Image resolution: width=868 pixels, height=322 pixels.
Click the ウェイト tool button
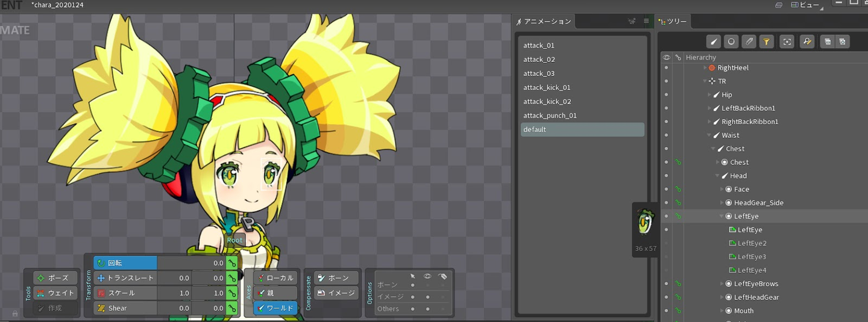(x=56, y=293)
